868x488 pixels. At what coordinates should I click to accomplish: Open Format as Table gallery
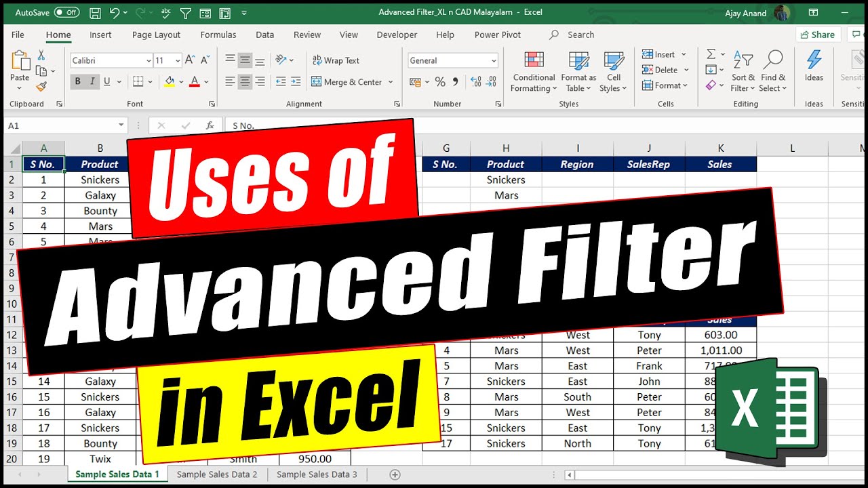[x=578, y=72]
